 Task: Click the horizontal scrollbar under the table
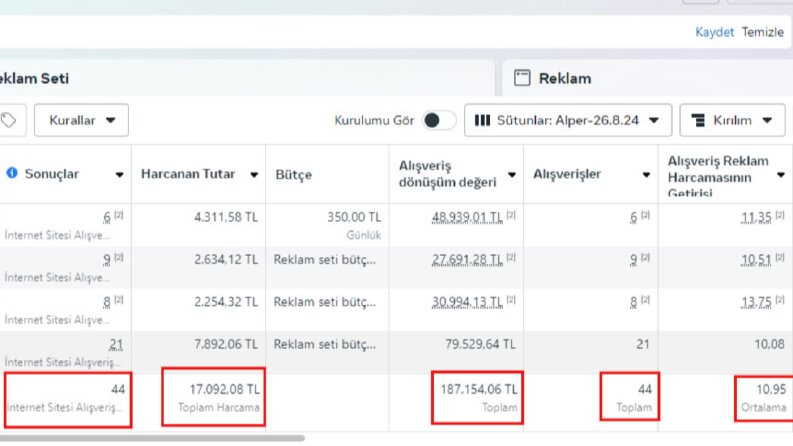tap(152, 438)
